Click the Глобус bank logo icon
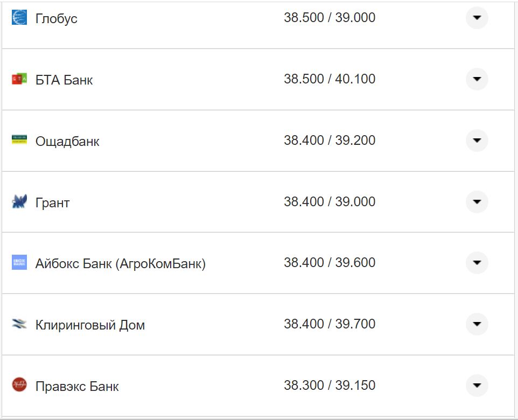The height and width of the screenshot is (420, 518). point(19,18)
